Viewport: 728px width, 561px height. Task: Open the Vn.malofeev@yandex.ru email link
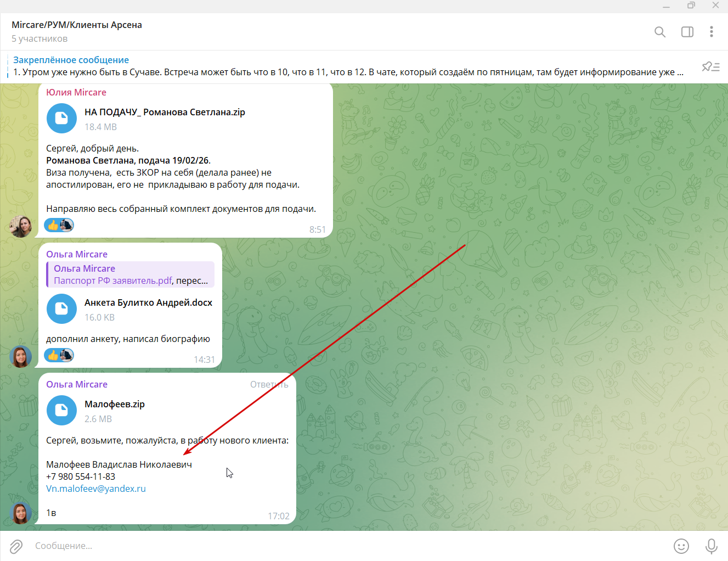pyautogui.click(x=96, y=489)
